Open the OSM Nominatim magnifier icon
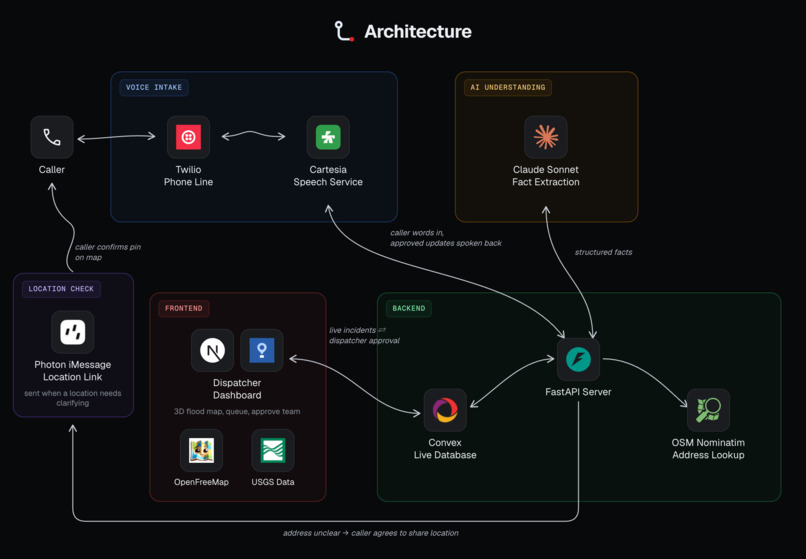 pos(708,410)
